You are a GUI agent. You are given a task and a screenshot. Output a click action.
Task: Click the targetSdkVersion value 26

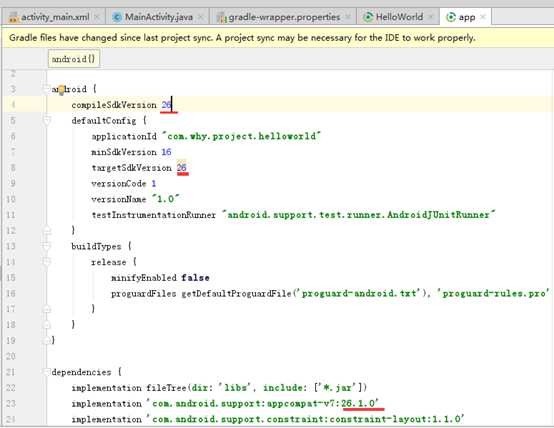click(x=182, y=168)
